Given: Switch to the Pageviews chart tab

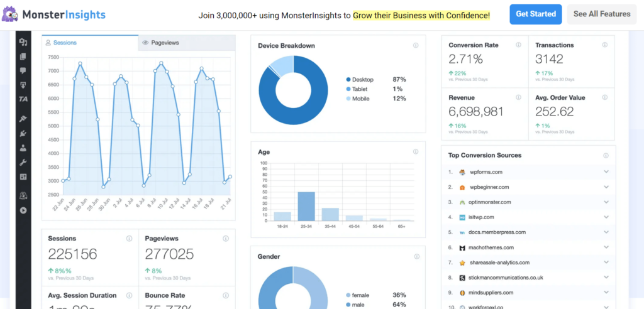Looking at the screenshot, I should coord(187,43).
